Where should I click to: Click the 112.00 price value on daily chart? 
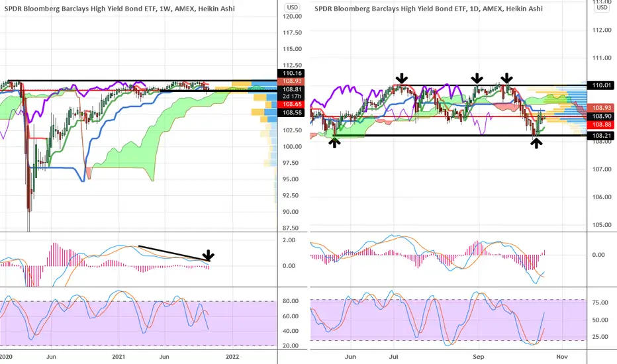[x=602, y=30]
